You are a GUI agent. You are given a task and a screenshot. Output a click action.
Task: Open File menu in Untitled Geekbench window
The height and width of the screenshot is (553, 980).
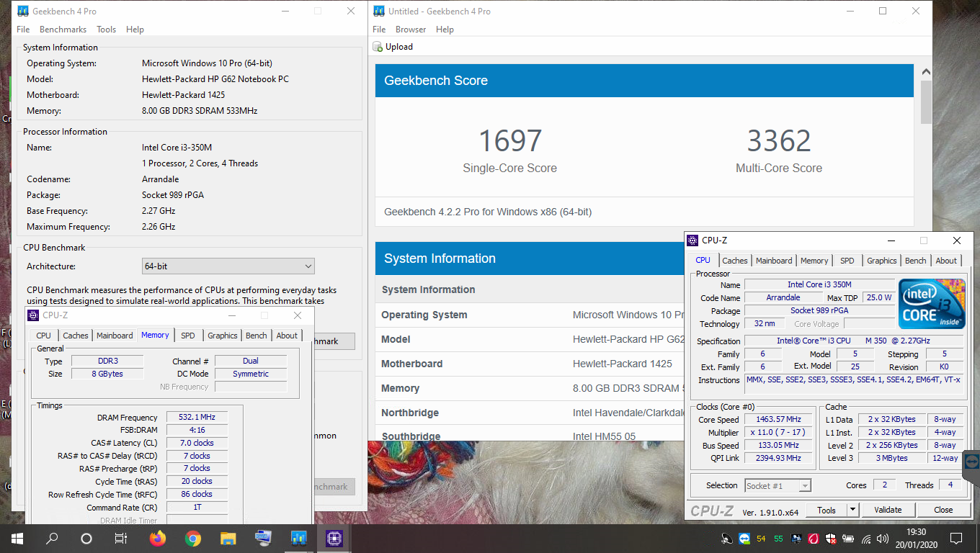click(380, 30)
